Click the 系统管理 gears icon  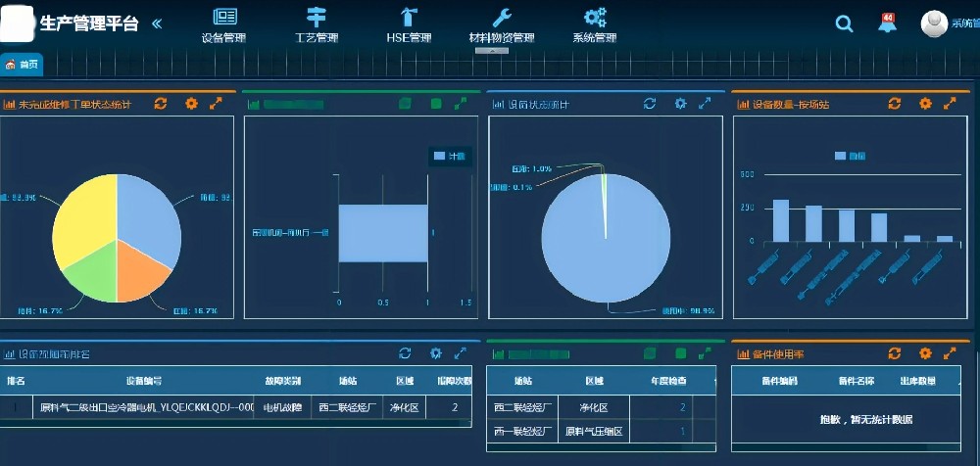point(595,18)
